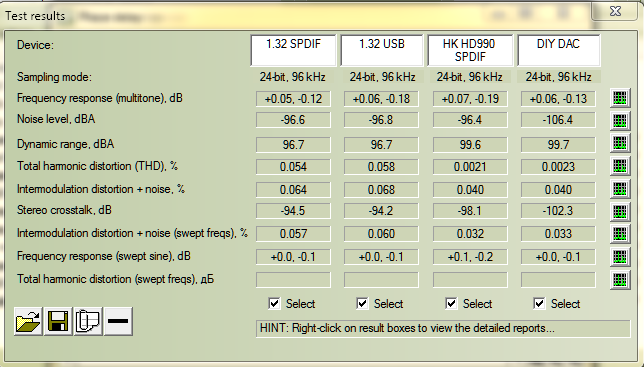Toggle Select under DIY DAC column
This screenshot has height=367, width=644.
[539, 304]
